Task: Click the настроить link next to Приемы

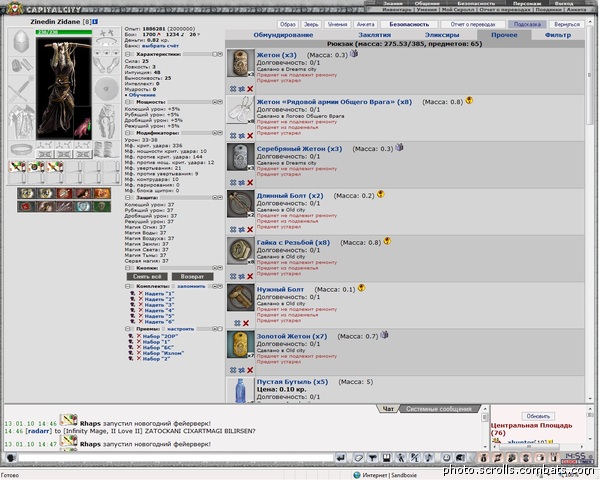Action: click(181, 329)
